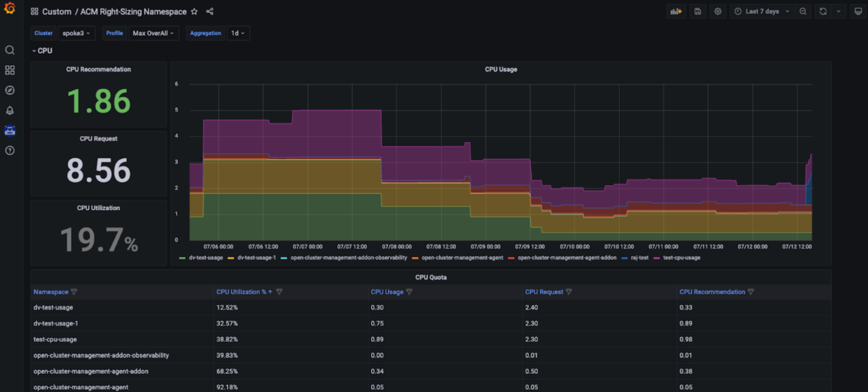Open the Dashboards grid icon in sidebar
The image size is (868, 392).
pos(10,70)
